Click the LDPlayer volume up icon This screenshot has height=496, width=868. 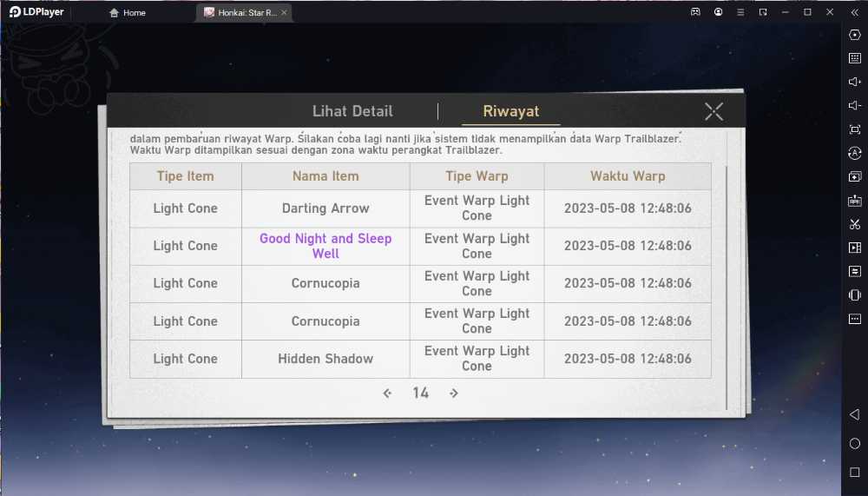tap(855, 82)
